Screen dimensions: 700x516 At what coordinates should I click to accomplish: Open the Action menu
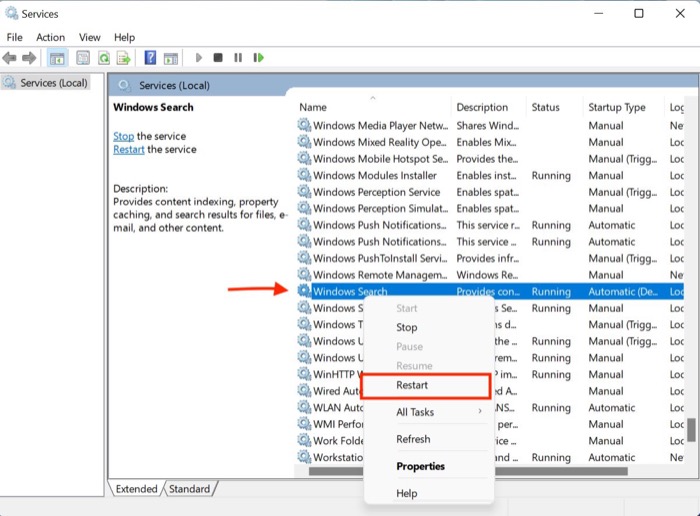(x=50, y=37)
